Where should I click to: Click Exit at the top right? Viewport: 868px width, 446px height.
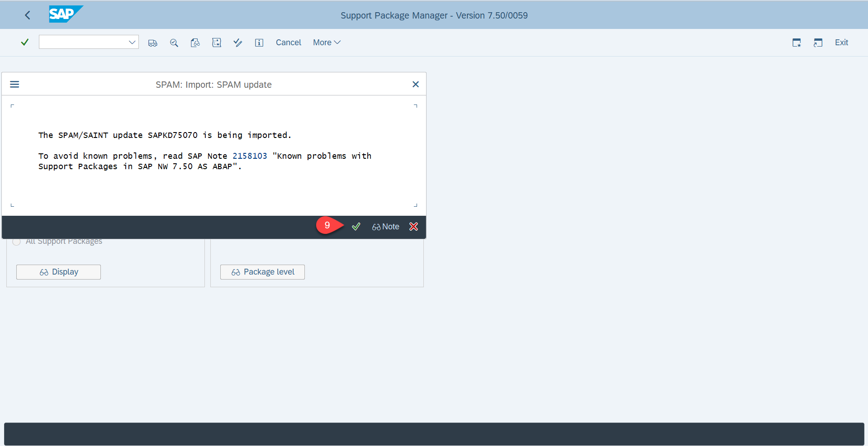tap(841, 43)
